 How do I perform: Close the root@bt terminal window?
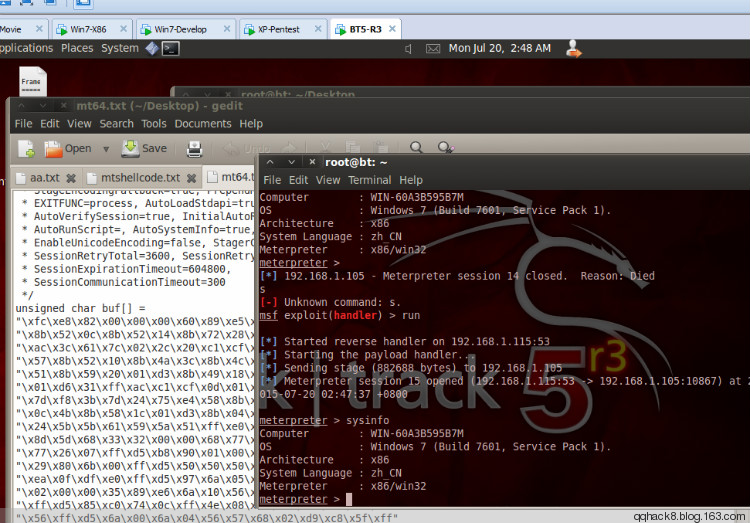312,162
